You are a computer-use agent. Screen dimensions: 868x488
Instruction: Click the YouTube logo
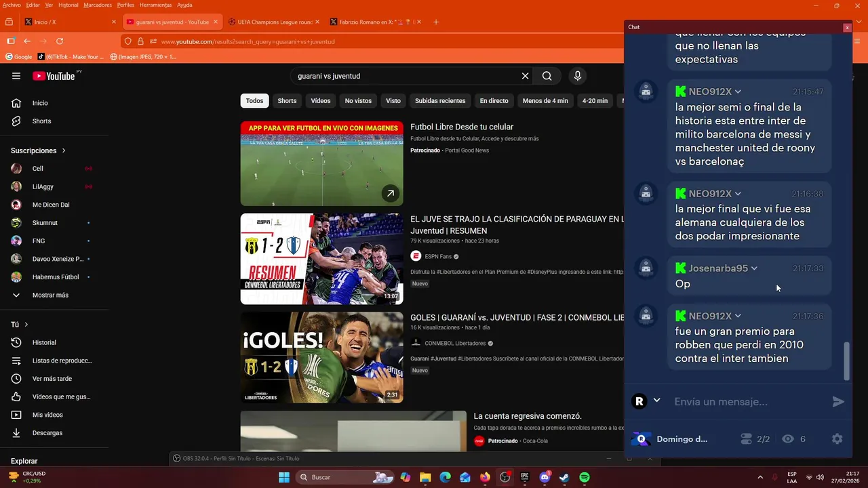[x=54, y=76]
